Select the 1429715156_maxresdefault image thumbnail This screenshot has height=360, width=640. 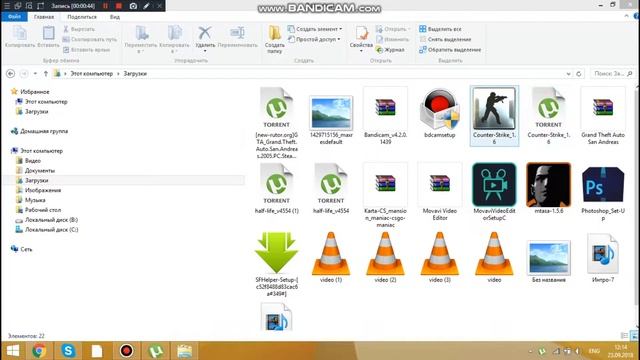coord(331,113)
